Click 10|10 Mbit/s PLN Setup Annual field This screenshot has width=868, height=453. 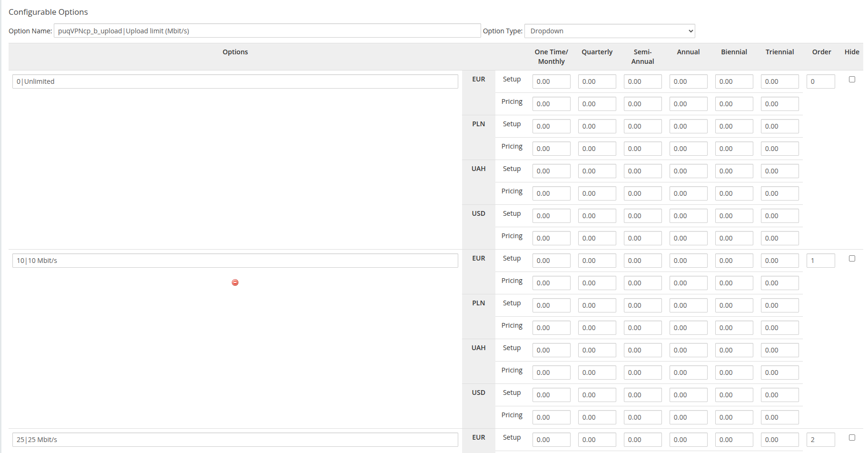pyautogui.click(x=689, y=305)
